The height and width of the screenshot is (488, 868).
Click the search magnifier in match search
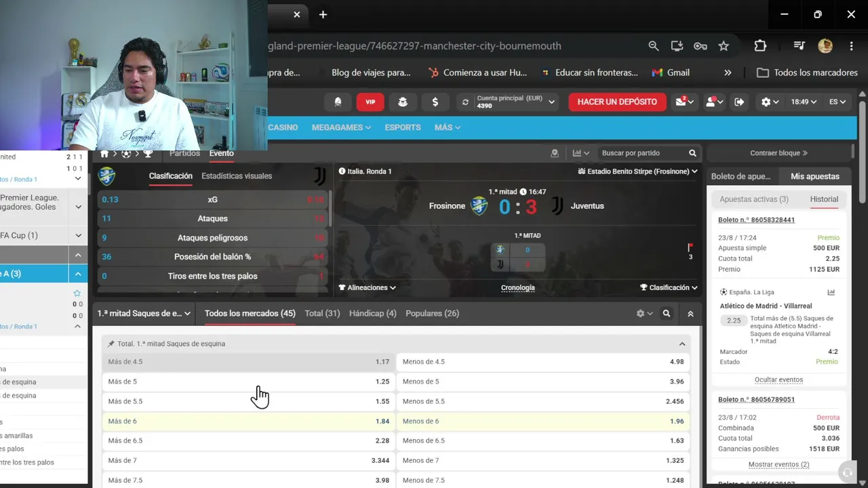click(x=692, y=153)
